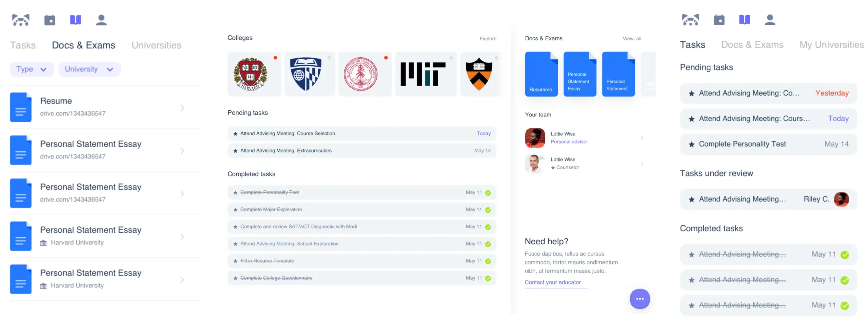Open the University filter dropdown
Image resolution: width=868 pixels, height=336 pixels.
(89, 69)
